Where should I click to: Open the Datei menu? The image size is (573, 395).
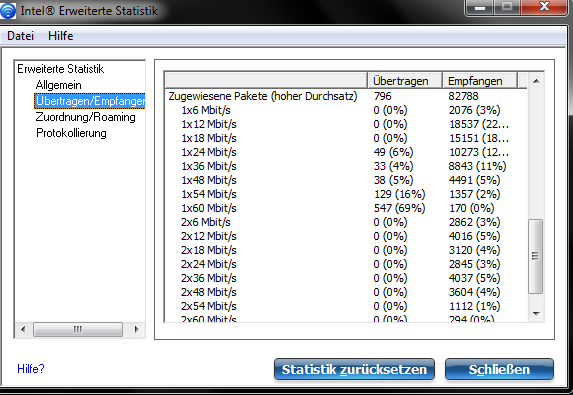click(x=20, y=36)
